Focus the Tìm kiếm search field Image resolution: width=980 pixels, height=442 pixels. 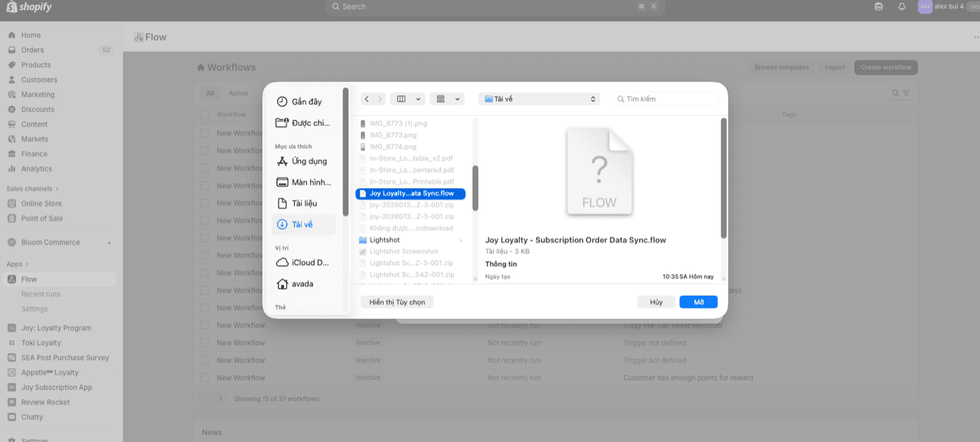pyautogui.click(x=666, y=99)
